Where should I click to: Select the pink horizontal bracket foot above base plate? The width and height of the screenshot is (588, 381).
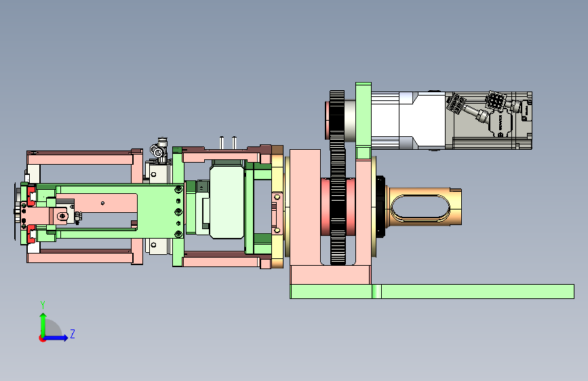click(x=330, y=275)
